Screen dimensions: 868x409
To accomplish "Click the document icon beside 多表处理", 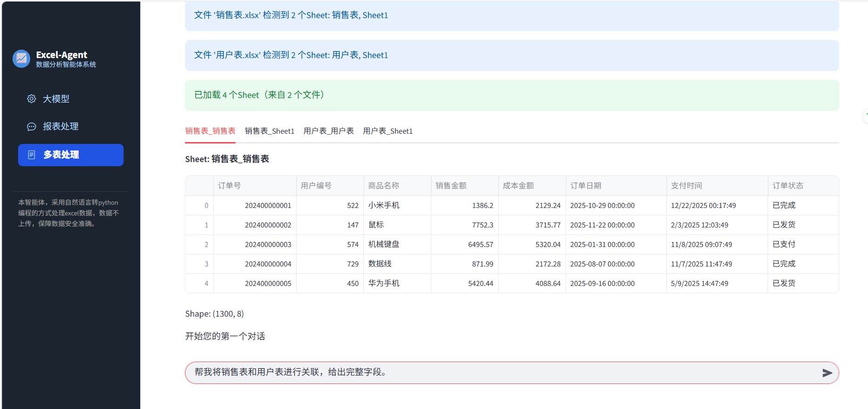I will point(32,155).
